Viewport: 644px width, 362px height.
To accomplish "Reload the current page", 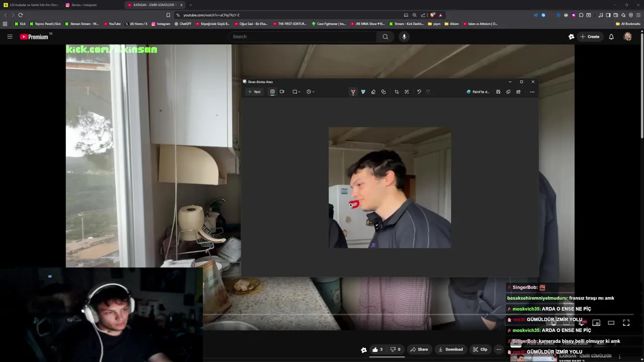I will 21,15.
